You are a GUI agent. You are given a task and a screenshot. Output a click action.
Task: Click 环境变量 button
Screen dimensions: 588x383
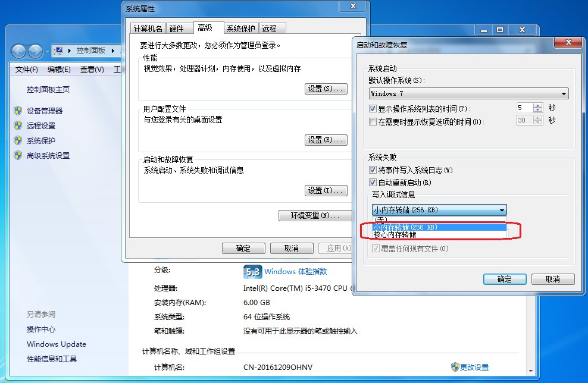pyautogui.click(x=315, y=215)
